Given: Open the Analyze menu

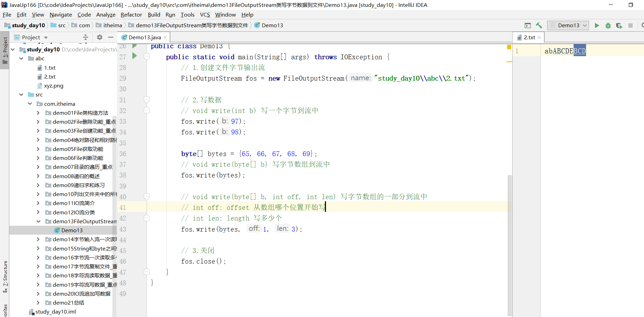Looking at the screenshot, I should (106, 14).
